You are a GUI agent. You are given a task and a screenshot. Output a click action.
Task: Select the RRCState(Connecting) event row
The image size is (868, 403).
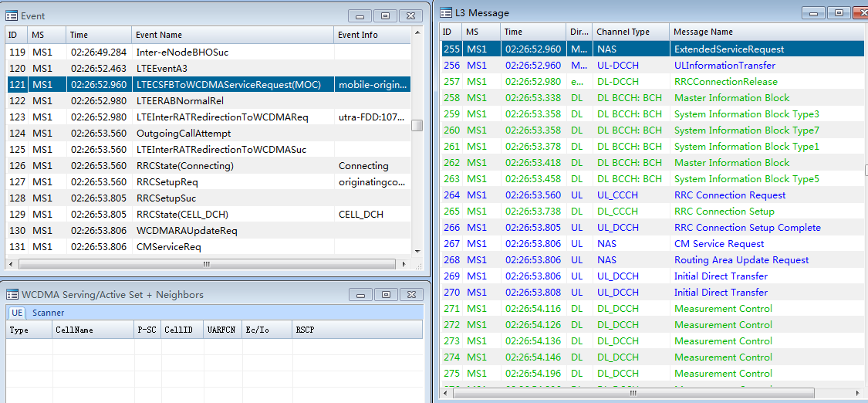208,166
